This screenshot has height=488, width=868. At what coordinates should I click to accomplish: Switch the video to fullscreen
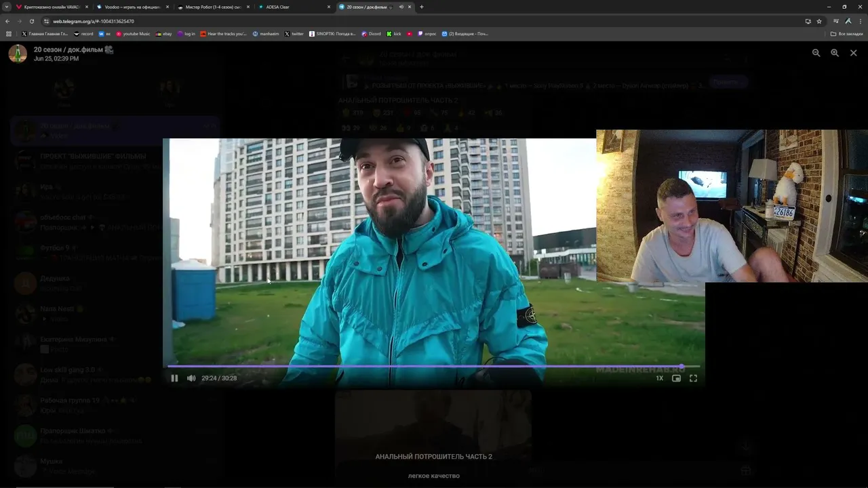pos(693,378)
